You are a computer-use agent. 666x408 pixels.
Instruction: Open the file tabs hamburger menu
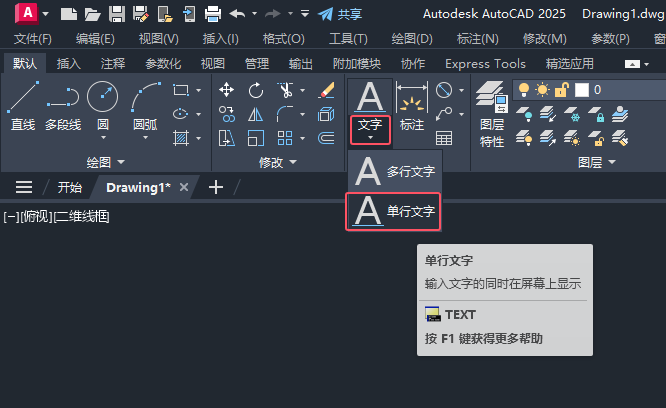coord(24,187)
